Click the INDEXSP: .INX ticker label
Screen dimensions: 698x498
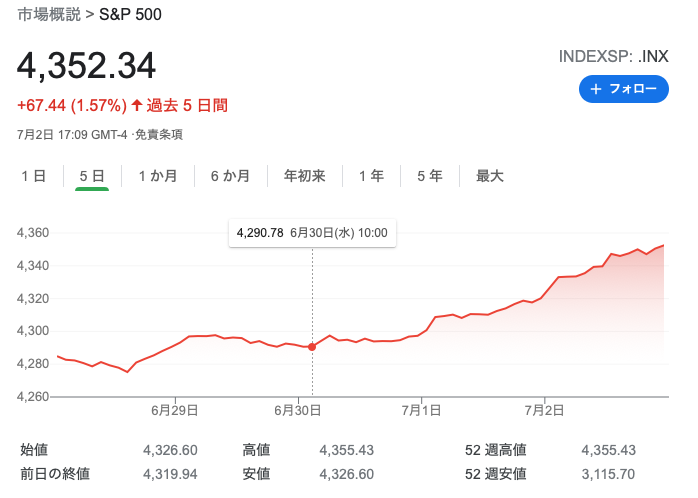point(613,57)
